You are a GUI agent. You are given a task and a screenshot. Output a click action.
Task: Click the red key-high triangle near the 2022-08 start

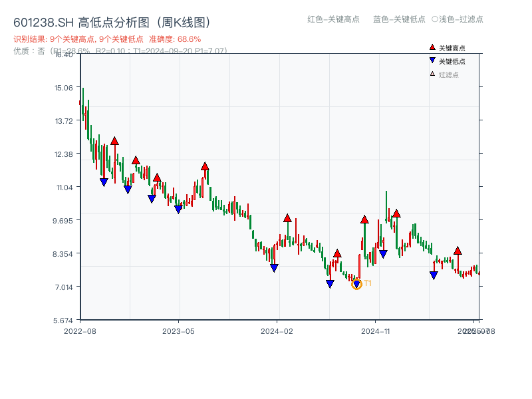click(x=114, y=141)
